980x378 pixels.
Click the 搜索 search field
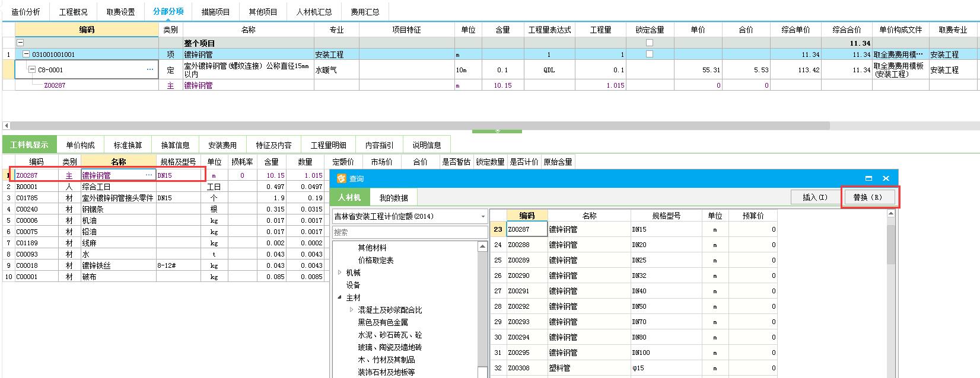tap(409, 232)
